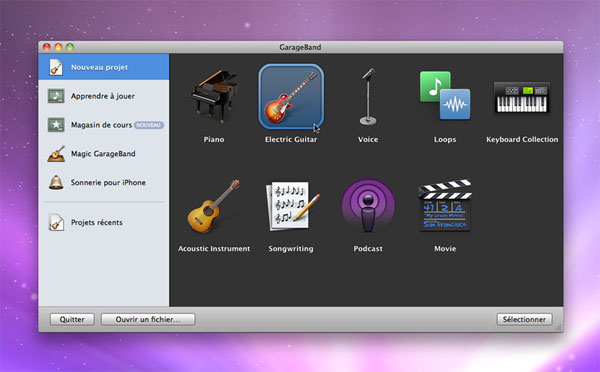Zoom the window with green button
Image resolution: width=600 pixels, height=372 pixels.
(70, 47)
